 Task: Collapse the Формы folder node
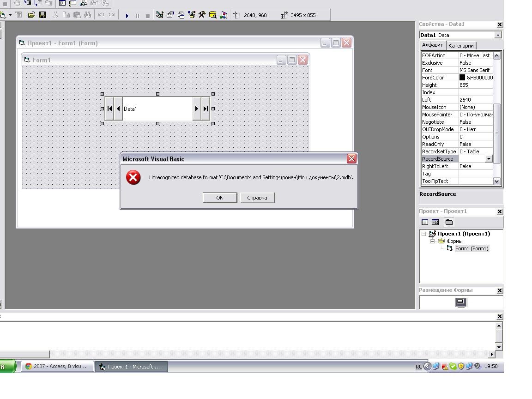432,241
